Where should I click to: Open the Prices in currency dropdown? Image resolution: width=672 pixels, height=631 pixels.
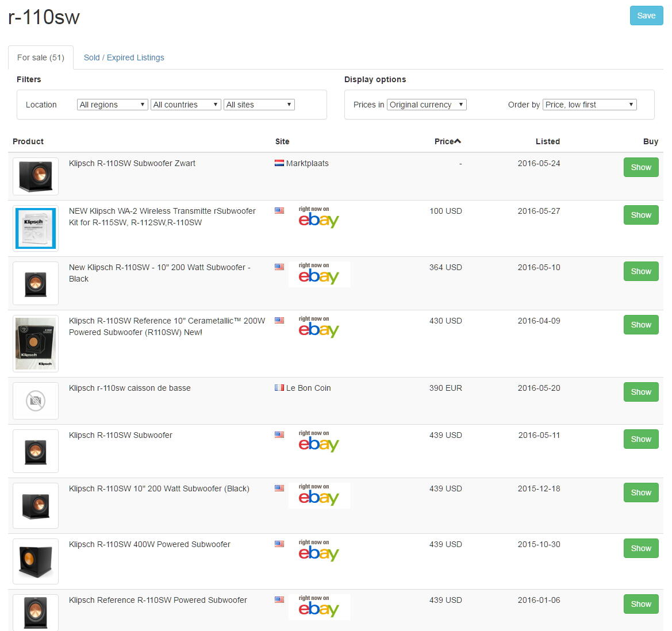pyautogui.click(x=427, y=105)
